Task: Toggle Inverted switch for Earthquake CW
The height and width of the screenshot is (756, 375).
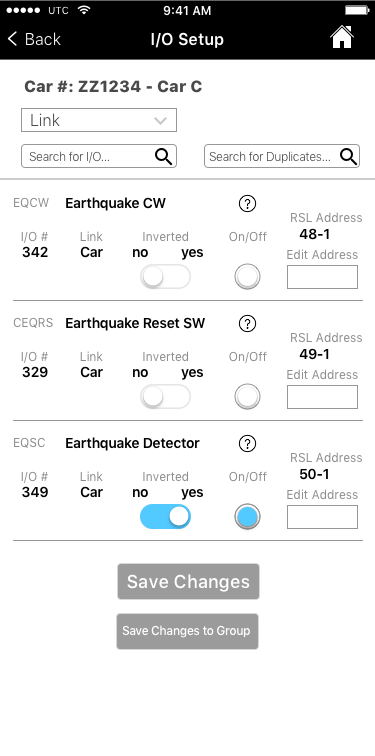Action: pos(165,277)
